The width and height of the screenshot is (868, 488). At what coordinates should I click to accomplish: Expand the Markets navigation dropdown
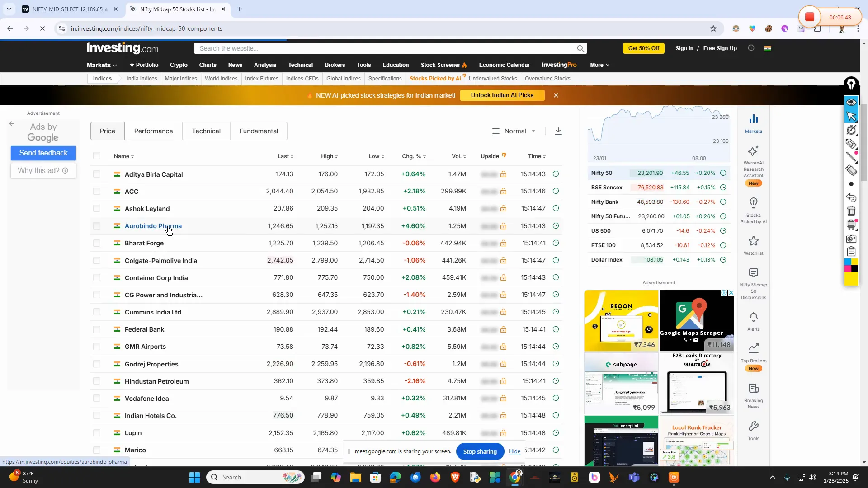pos(101,65)
